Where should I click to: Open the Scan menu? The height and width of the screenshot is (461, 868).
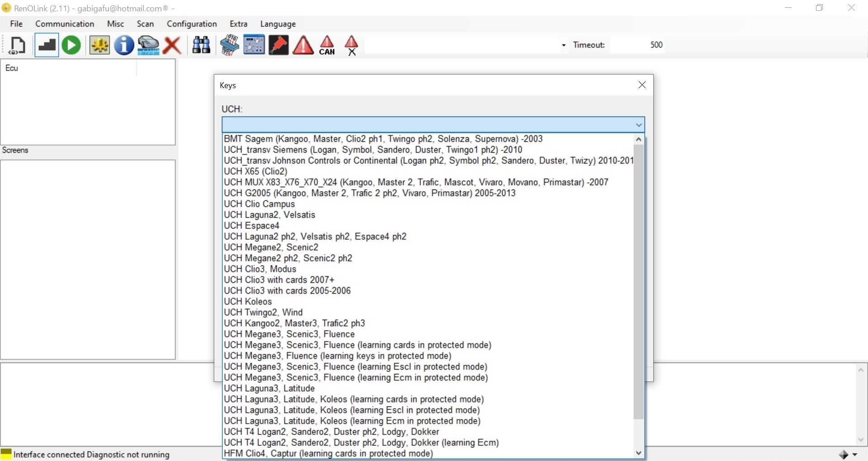(x=145, y=24)
